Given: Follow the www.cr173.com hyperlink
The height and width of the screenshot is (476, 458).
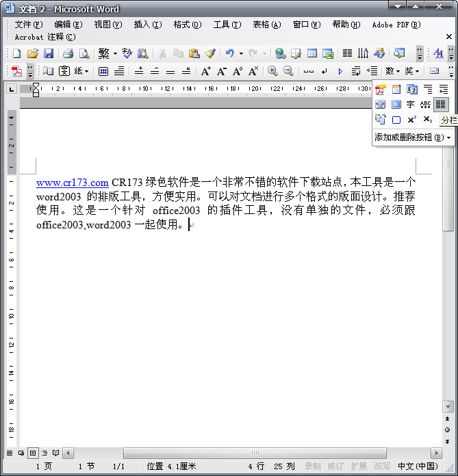Looking at the screenshot, I should click(x=73, y=183).
